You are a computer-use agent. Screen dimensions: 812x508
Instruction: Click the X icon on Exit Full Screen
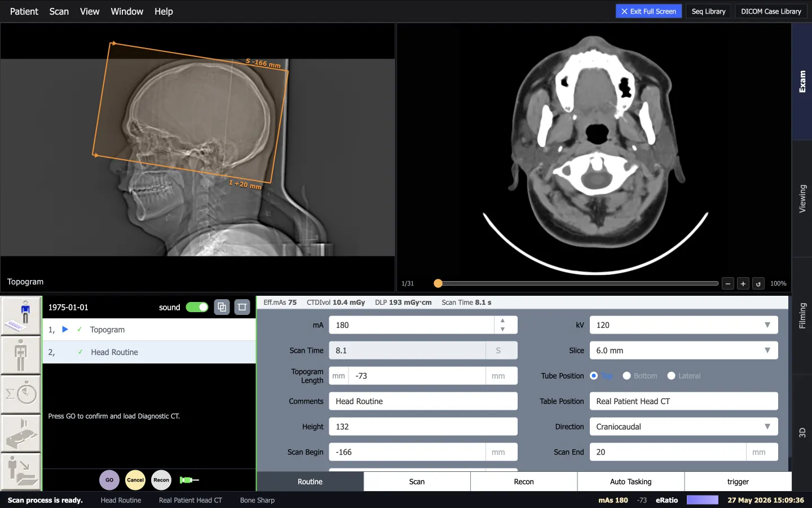point(624,11)
